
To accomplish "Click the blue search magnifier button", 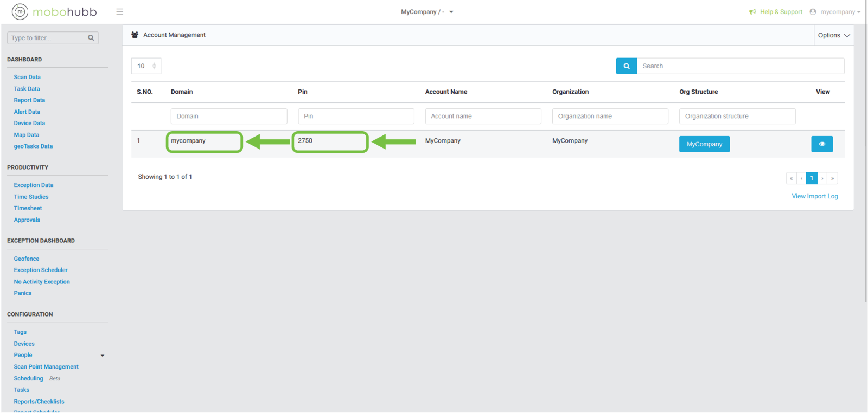I will pos(626,66).
